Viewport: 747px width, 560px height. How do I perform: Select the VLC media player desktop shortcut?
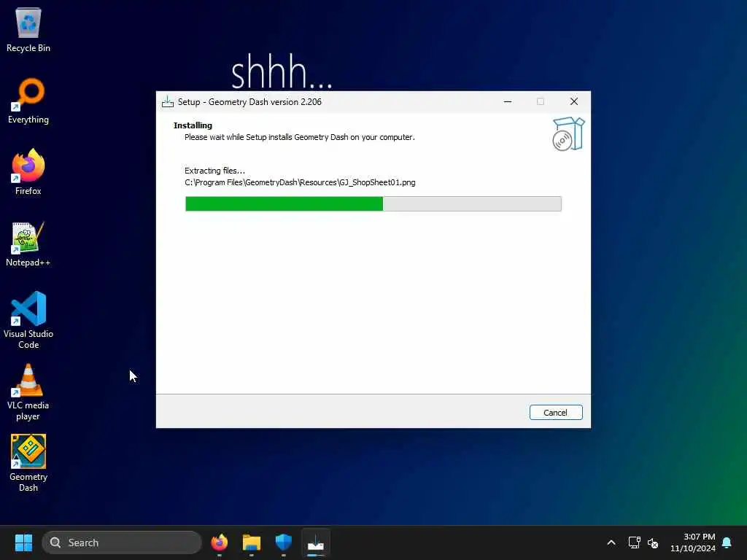[28, 392]
